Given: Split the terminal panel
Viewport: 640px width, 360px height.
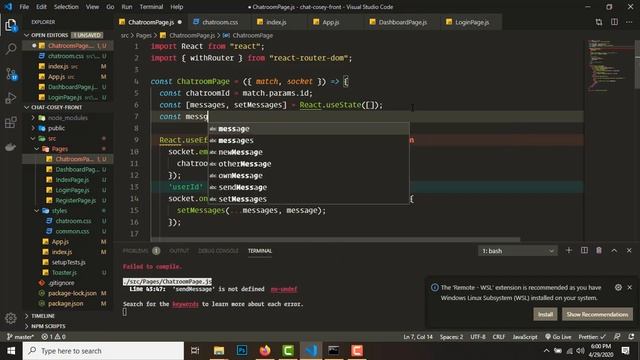Looking at the screenshot, I should [x=584, y=250].
